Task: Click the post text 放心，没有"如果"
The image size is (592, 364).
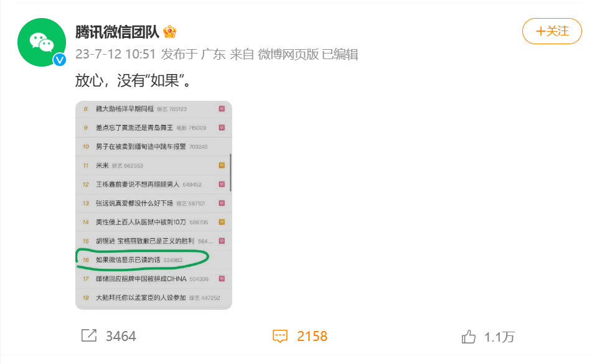Action: (x=134, y=80)
